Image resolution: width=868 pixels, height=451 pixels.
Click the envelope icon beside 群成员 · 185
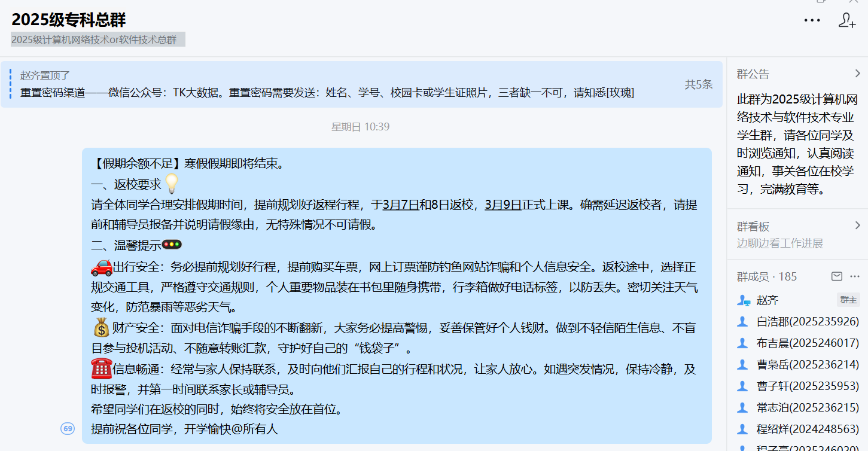837,276
